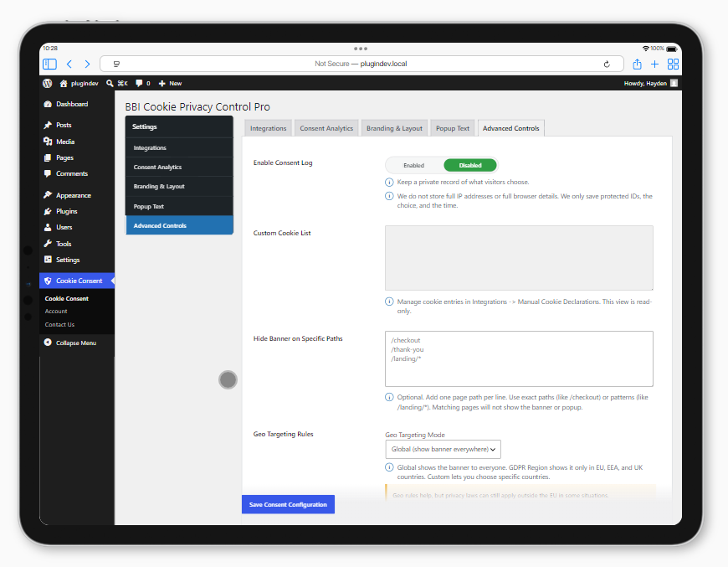Click the WordPress logo in admin bar
The height and width of the screenshot is (567, 728).
pyautogui.click(x=48, y=83)
